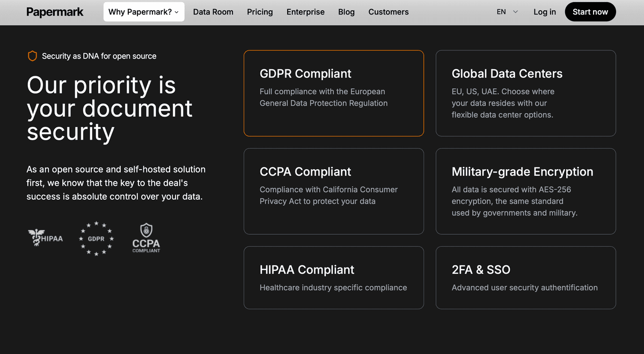Select the Global Data Centers card

525,93
